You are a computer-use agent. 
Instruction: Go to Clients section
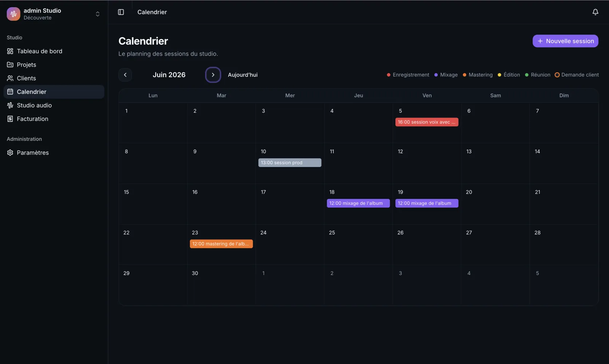coord(54,78)
